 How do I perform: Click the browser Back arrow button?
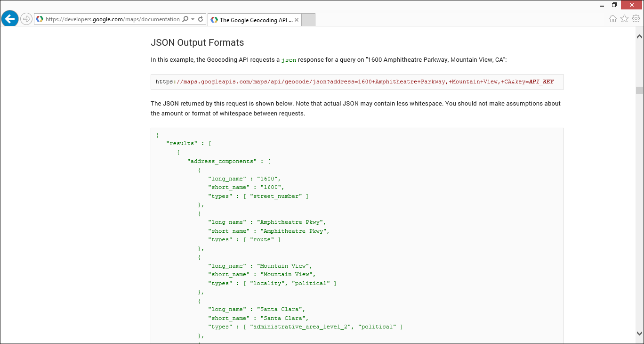click(10, 19)
